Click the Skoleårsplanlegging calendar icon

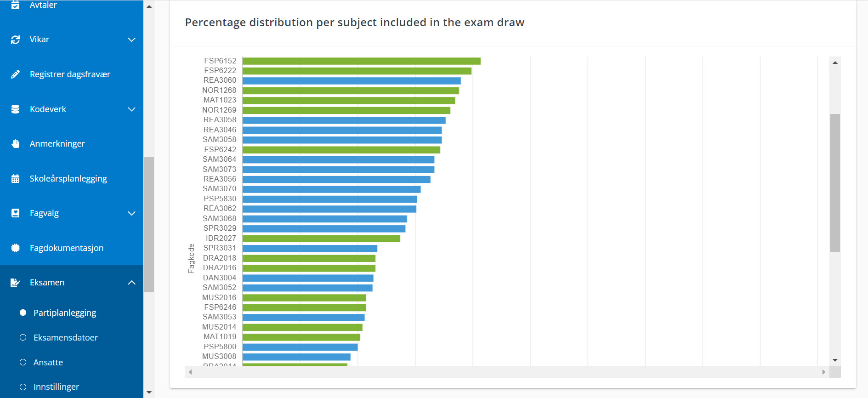[16, 179]
